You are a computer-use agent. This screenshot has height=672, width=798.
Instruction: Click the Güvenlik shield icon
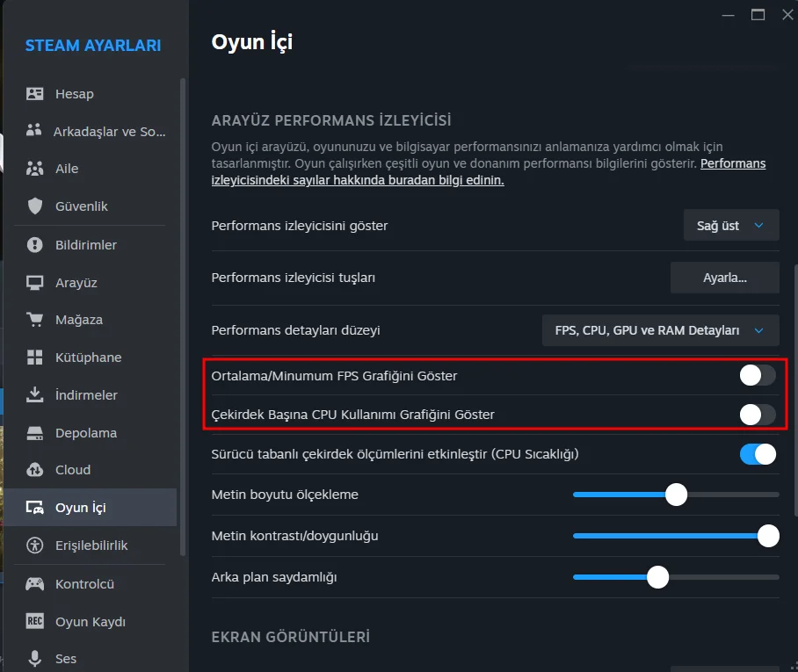(x=34, y=206)
